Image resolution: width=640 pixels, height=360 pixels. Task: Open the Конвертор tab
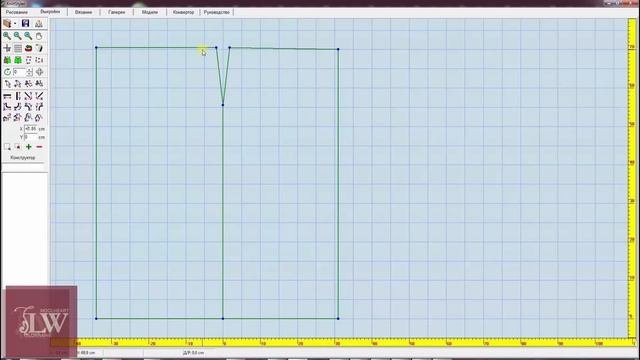pyautogui.click(x=184, y=12)
